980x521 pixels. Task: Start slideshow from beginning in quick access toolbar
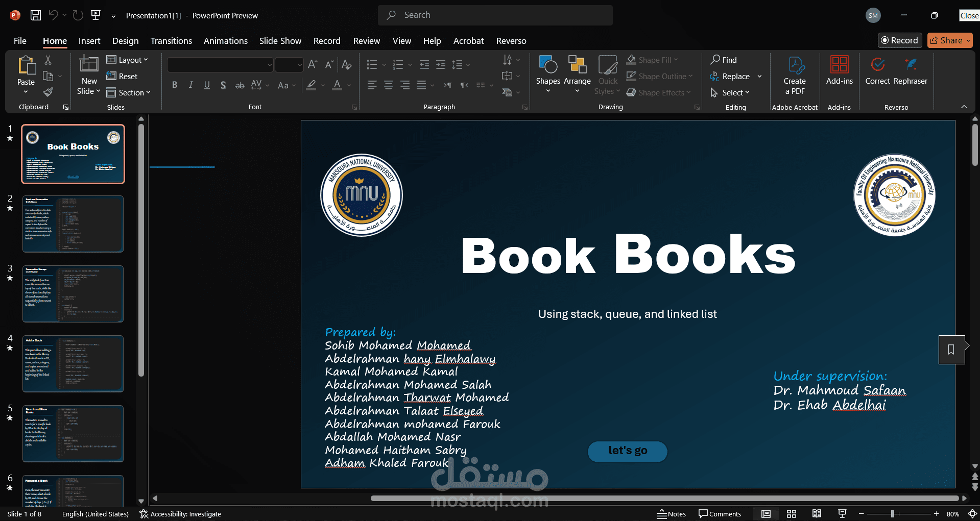pos(95,15)
